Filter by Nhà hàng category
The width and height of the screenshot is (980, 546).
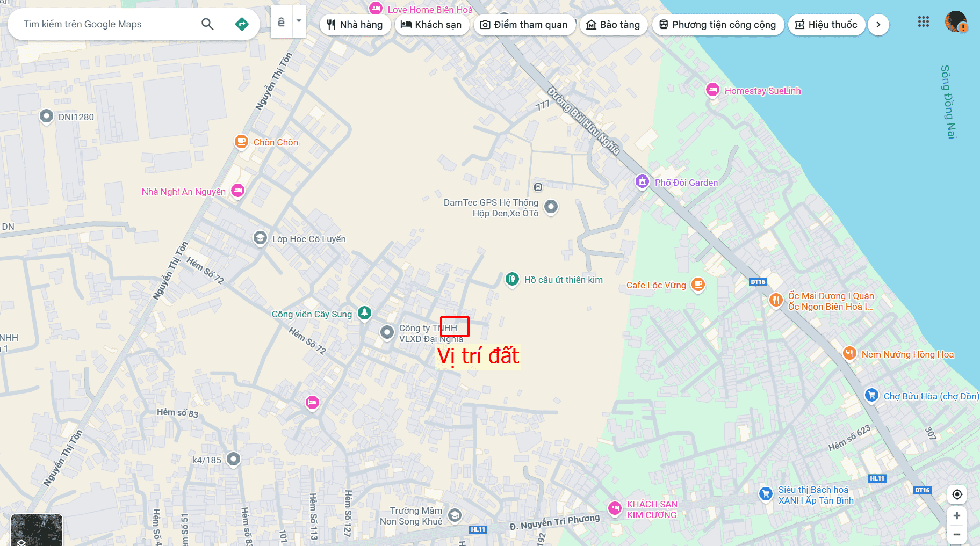tap(355, 25)
